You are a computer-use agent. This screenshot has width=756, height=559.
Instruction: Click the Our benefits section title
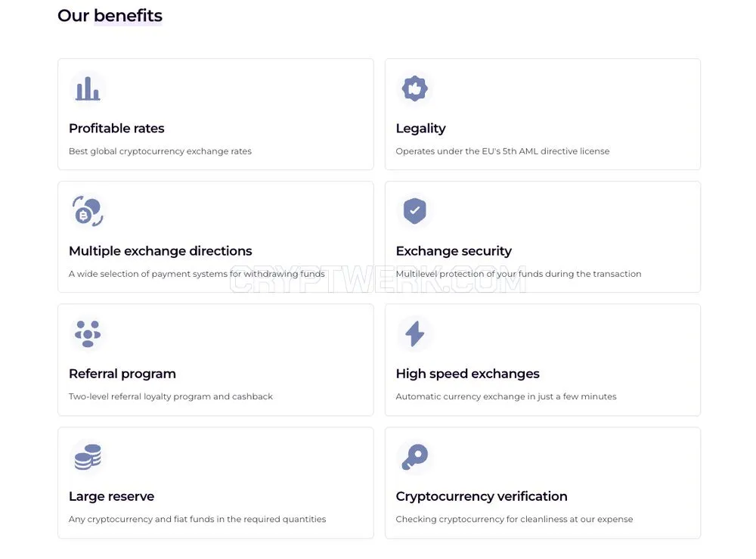(110, 15)
